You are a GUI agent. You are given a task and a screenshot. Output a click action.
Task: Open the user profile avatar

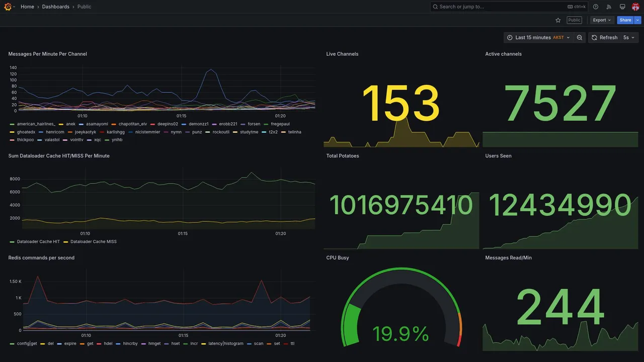(x=635, y=7)
